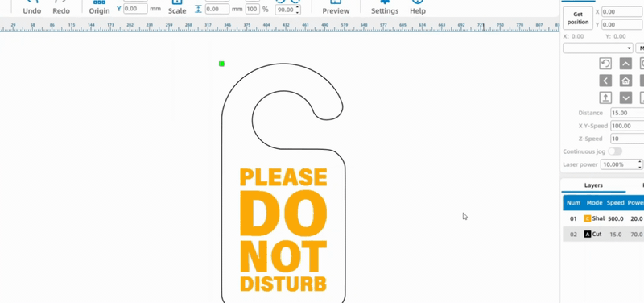Click the height mm input field
Screen dimensions: 644x303
(217, 9)
